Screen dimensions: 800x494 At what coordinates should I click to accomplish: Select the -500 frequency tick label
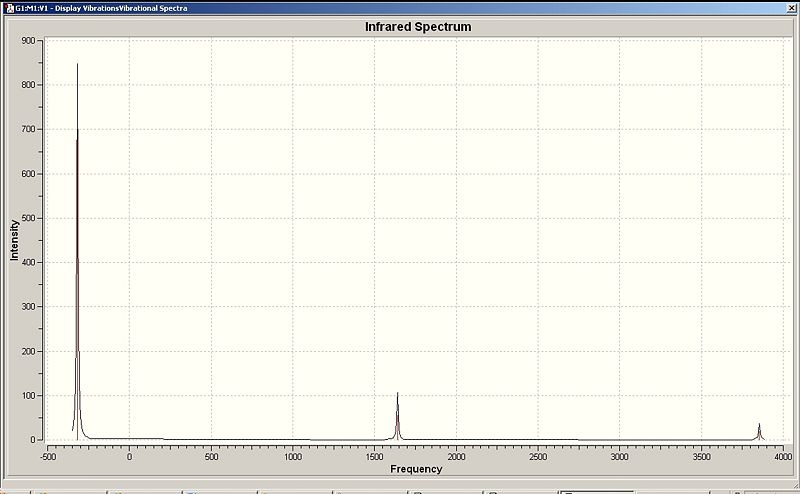point(48,457)
